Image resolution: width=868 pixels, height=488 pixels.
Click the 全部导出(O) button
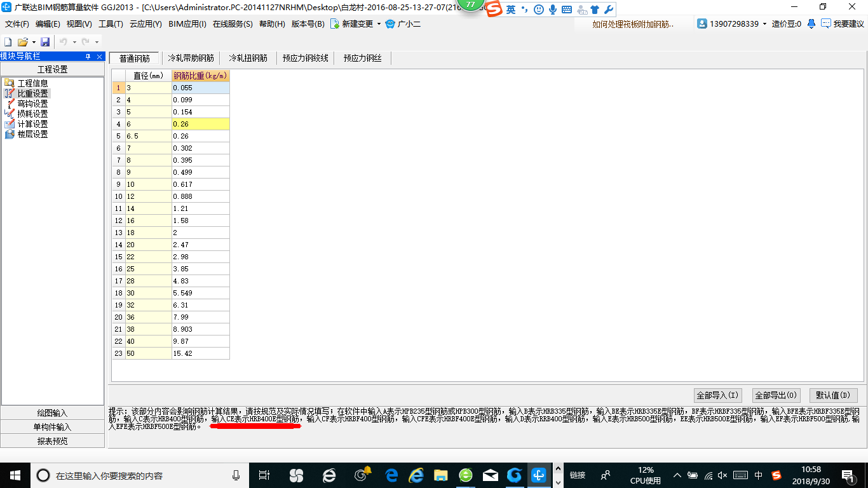click(x=776, y=395)
